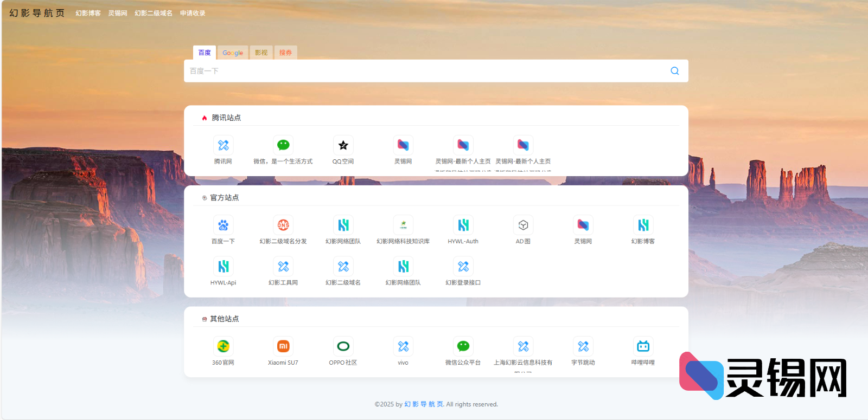Open 哔哩哔哩 TV icon
Image resolution: width=868 pixels, height=420 pixels.
(643, 346)
